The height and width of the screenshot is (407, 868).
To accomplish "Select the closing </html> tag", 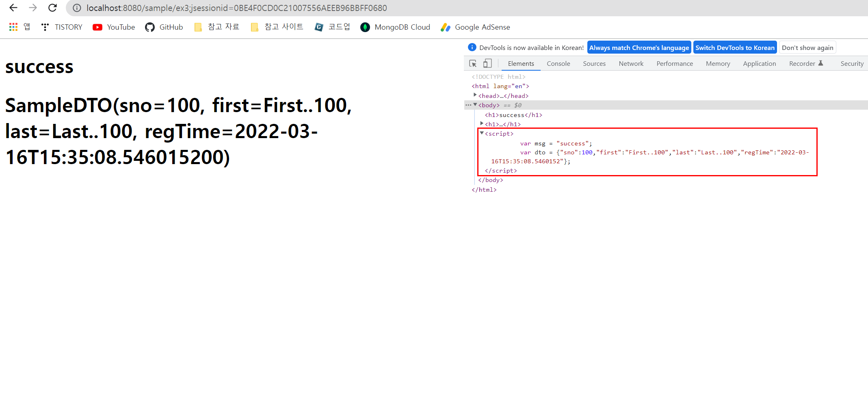I will click(x=484, y=190).
